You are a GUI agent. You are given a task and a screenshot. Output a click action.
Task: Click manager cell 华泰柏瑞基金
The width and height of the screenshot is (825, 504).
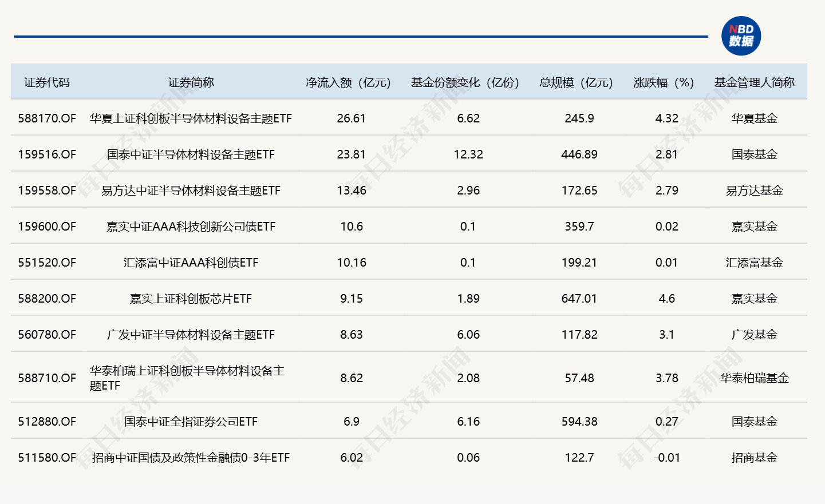(755, 378)
